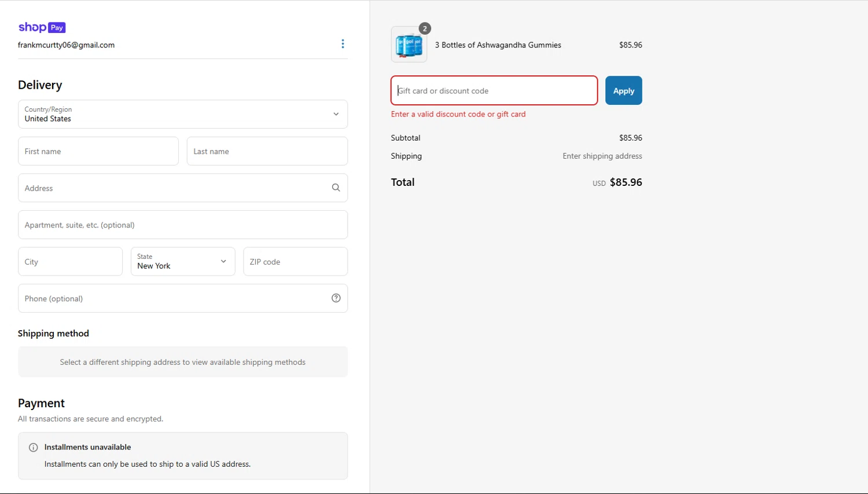Screen dimensions: 868x494
Task: Click the Apartment, suite, etc. field
Action: 183,225
